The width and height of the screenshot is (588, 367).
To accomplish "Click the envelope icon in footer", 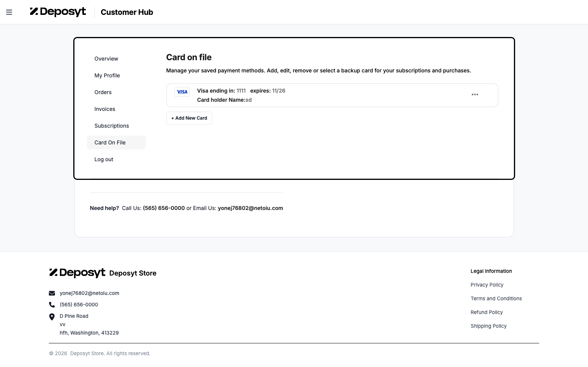I will 52,293.
